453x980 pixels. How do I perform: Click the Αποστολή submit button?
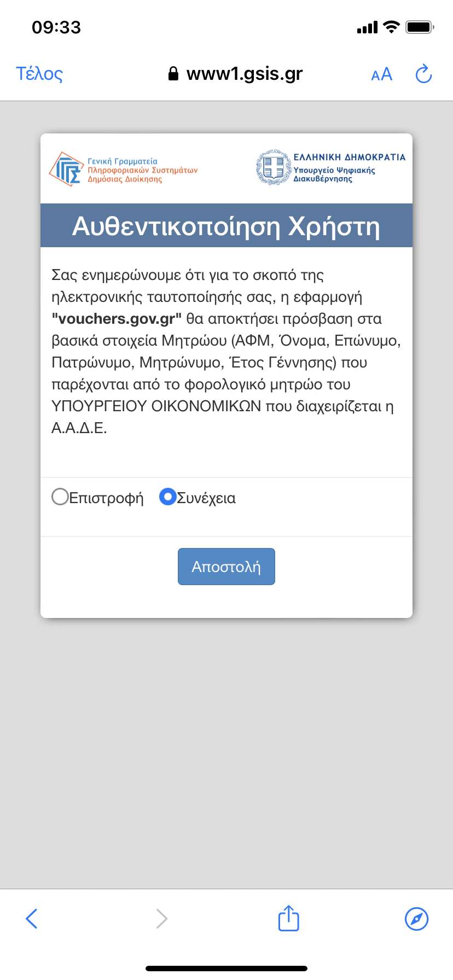tap(226, 567)
